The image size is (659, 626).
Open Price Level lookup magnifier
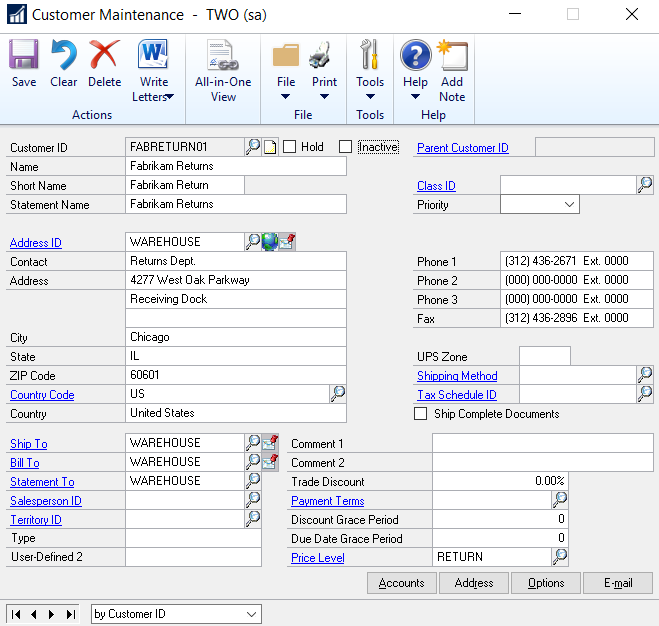tap(560, 557)
